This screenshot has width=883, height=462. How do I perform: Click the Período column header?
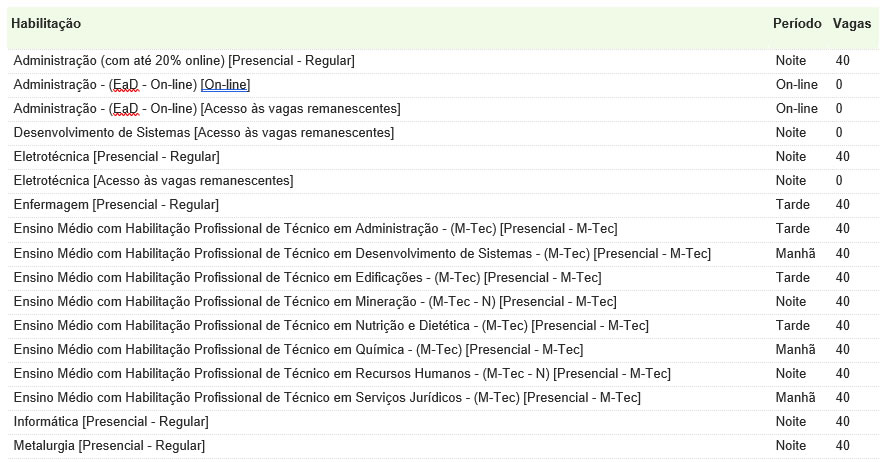coord(797,23)
